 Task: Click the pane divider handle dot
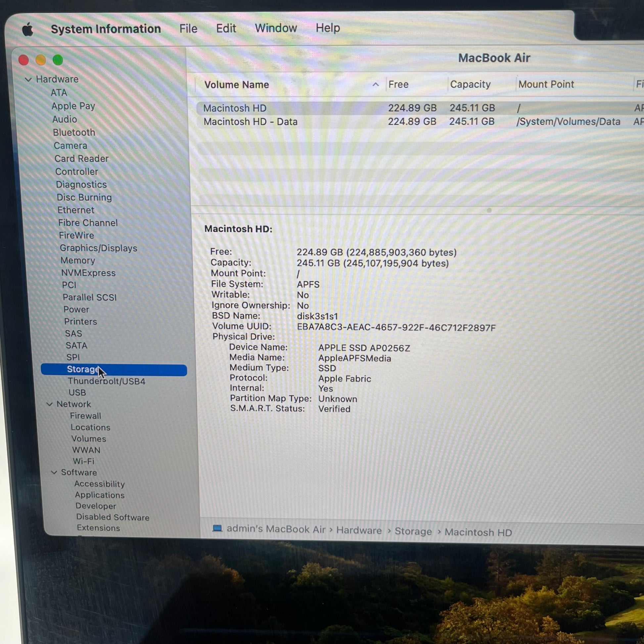tap(489, 210)
